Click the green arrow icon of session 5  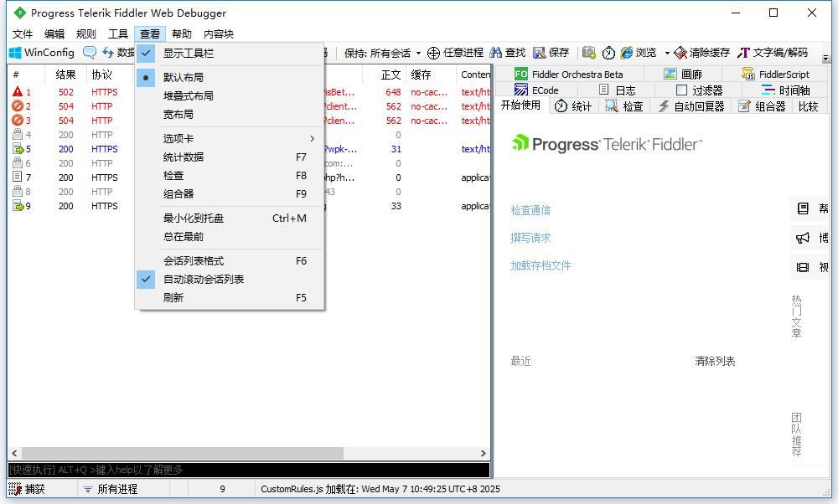point(18,149)
